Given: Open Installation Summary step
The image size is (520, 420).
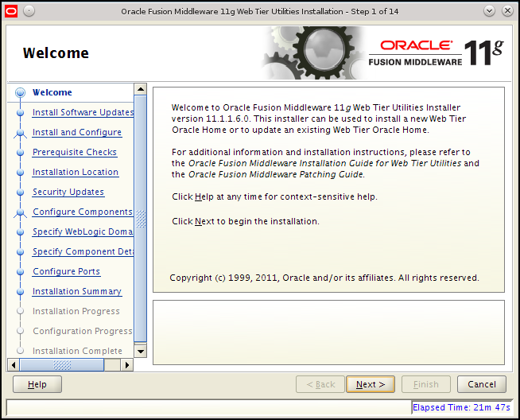Looking at the screenshot, I should coord(77,292).
